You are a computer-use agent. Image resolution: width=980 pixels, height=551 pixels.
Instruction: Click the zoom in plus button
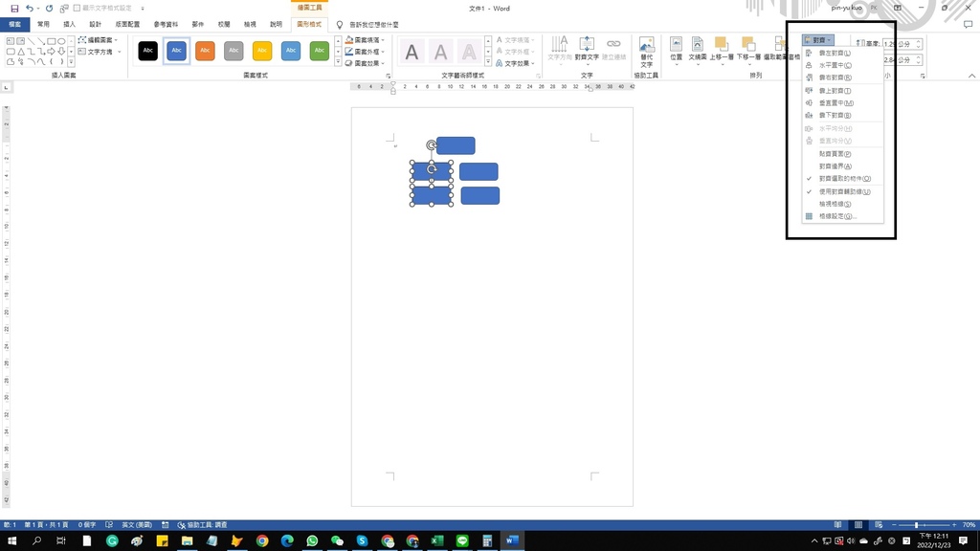coord(954,525)
